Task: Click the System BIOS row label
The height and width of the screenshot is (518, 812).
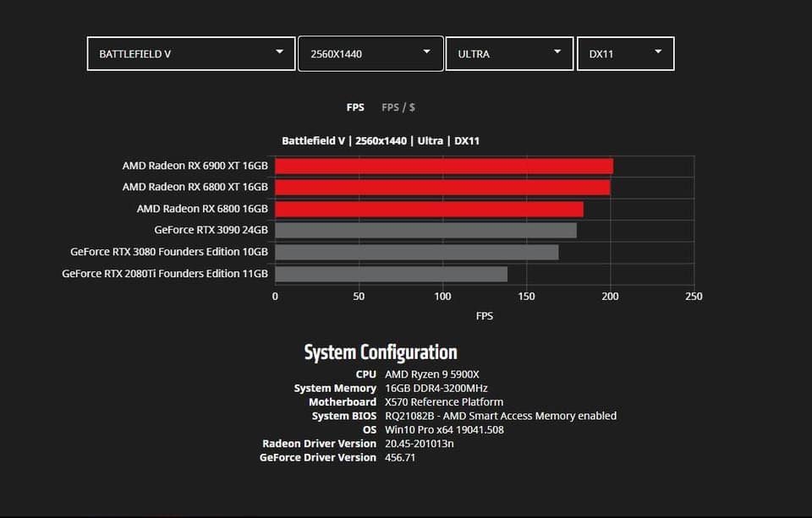Action: coord(344,416)
